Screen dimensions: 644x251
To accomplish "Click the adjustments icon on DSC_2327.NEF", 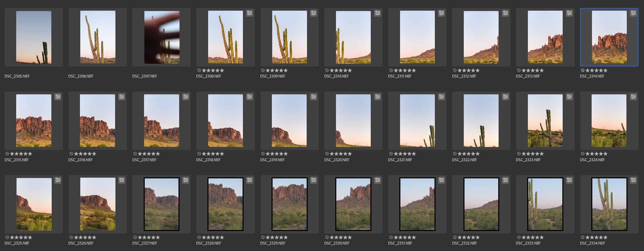I will point(186,180).
